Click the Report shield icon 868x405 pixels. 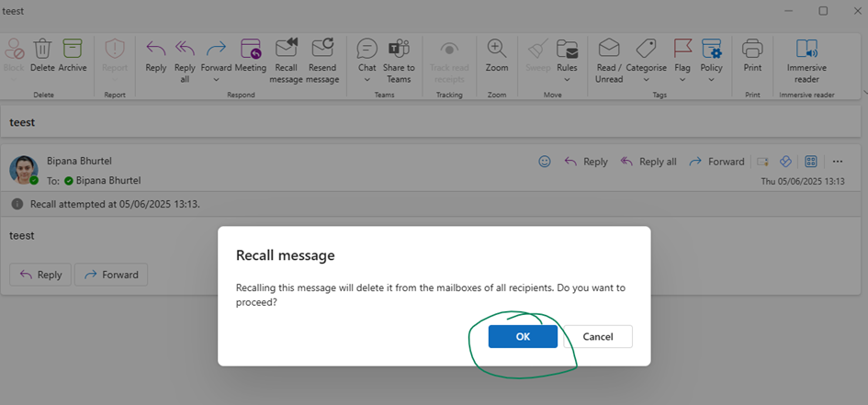[116, 49]
